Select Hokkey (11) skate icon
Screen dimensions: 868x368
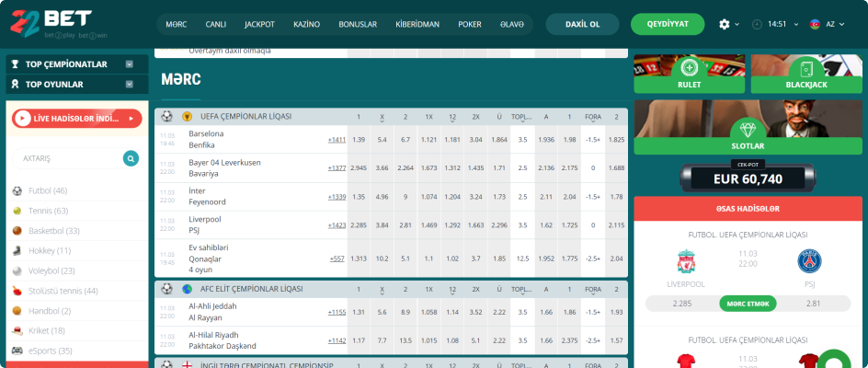pos(17,250)
